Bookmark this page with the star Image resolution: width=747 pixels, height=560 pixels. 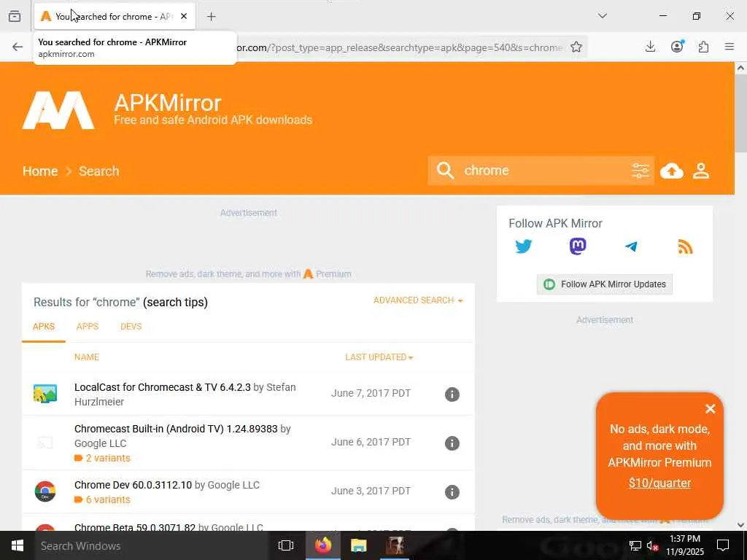[x=576, y=47]
